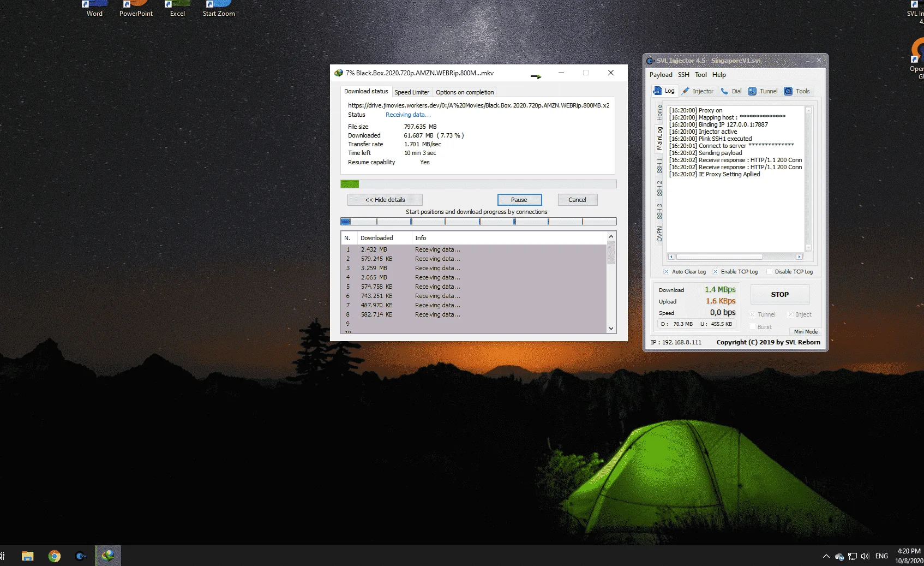Viewport: 924px width, 566px height.
Task: Open the SSH menu
Action: click(683, 75)
